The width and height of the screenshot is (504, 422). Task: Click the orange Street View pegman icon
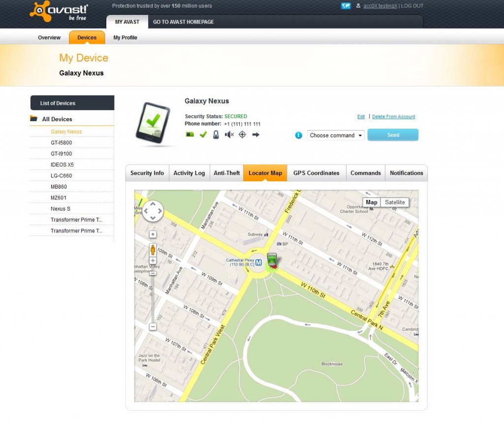pos(153,249)
